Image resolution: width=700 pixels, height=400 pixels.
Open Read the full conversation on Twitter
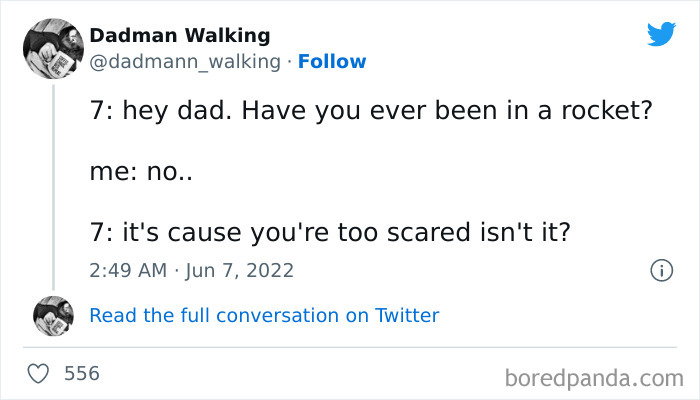pyautogui.click(x=264, y=316)
